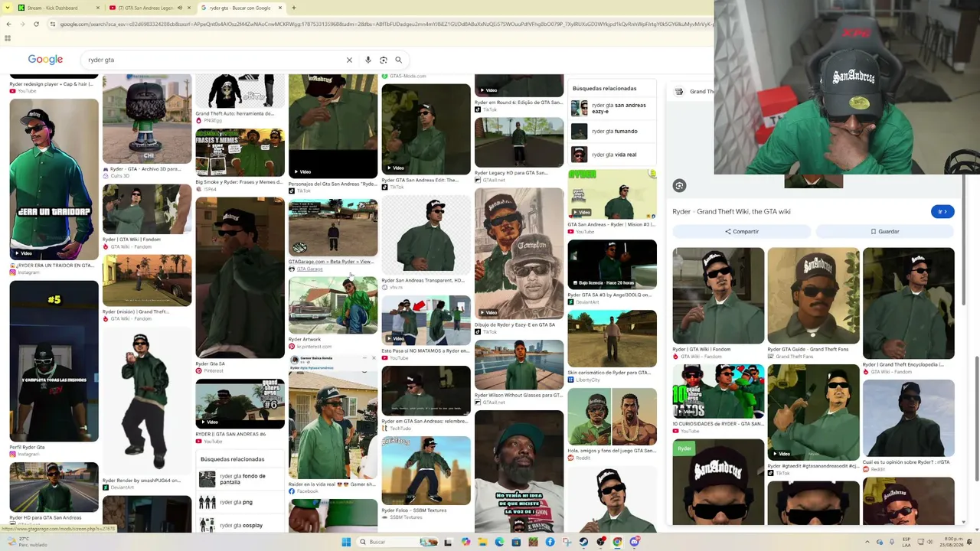This screenshot has height=551, width=980.
Task: Open related search 'ryder gta fumando'
Action: [x=612, y=131]
